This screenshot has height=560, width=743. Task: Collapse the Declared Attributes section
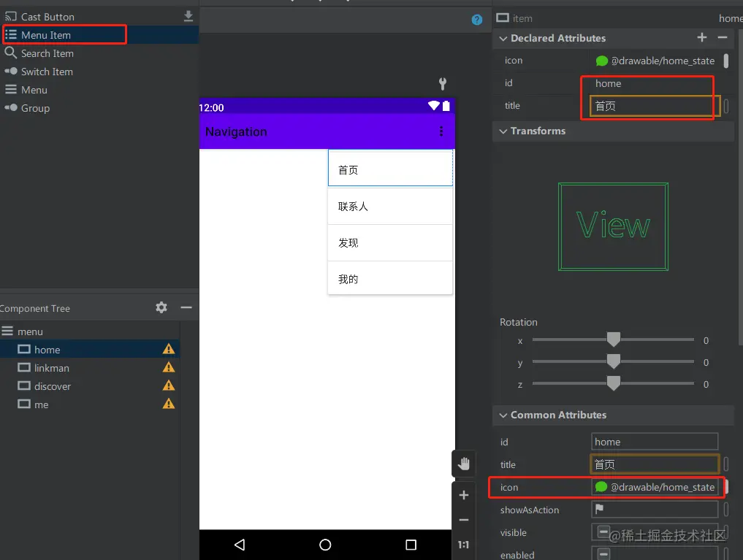coord(503,39)
